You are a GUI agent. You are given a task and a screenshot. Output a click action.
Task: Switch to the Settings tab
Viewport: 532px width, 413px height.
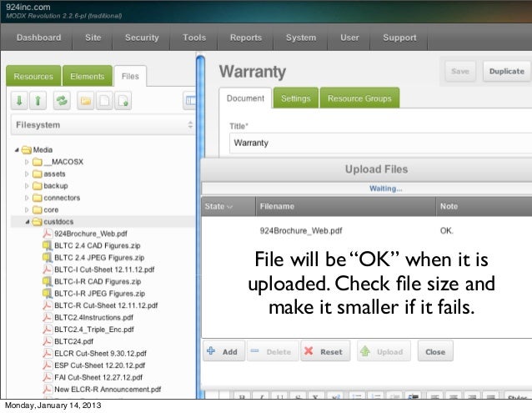coord(295,98)
